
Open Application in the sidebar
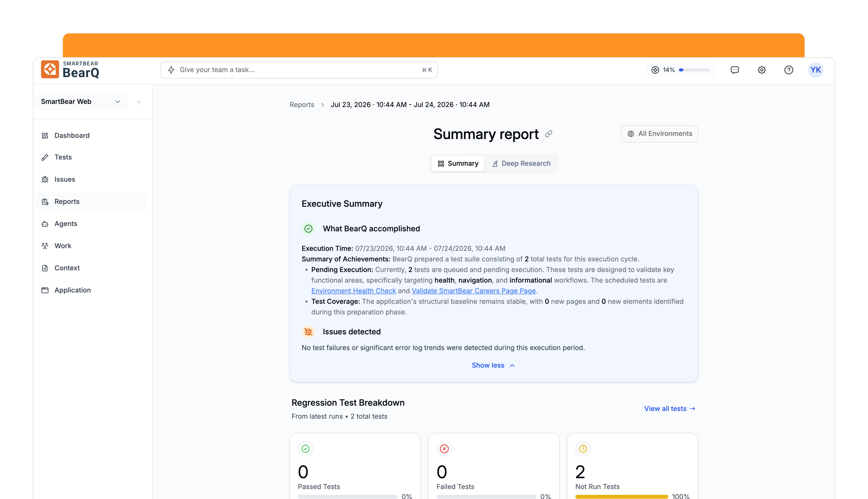click(91, 290)
